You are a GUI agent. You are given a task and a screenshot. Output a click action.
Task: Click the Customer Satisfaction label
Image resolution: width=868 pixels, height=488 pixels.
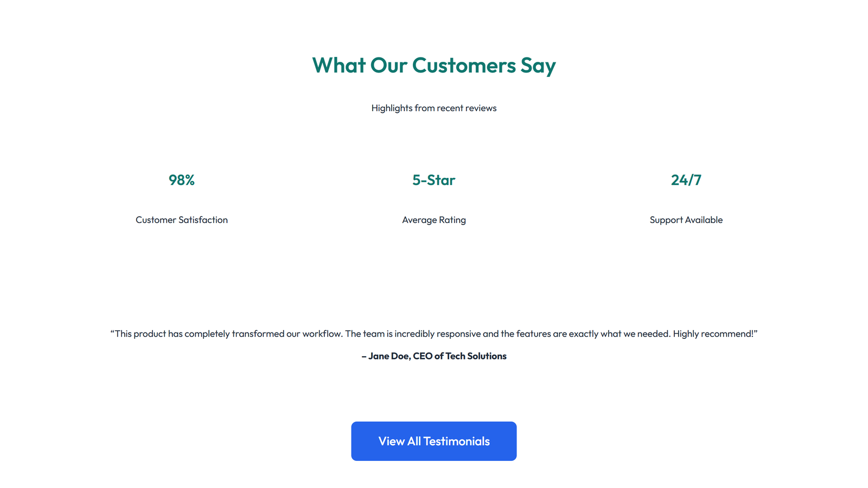pos(181,220)
